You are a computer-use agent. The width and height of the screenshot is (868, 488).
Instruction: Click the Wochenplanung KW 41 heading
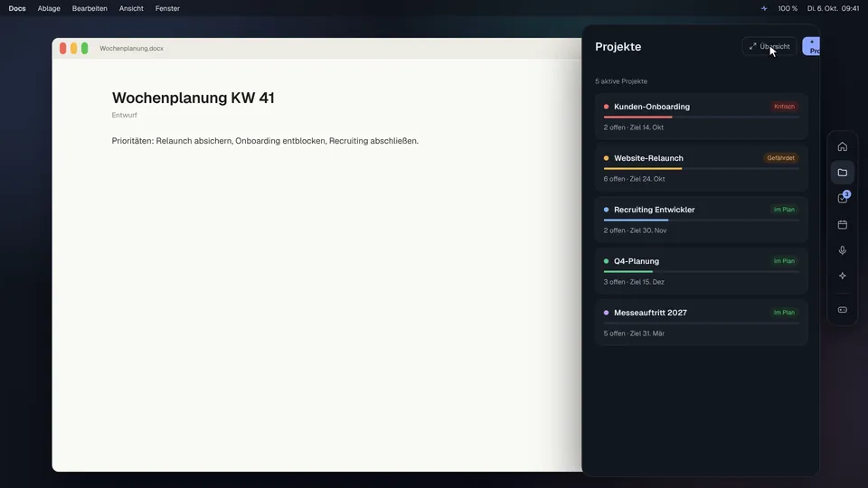coord(193,98)
